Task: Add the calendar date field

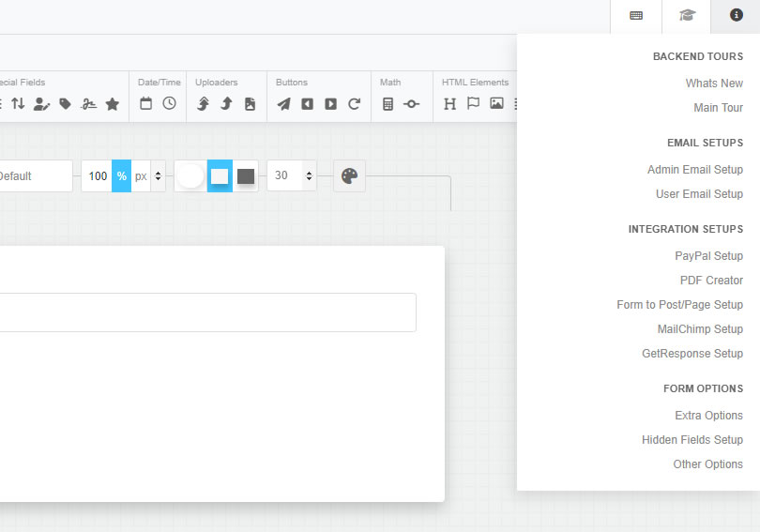Action: [x=145, y=103]
